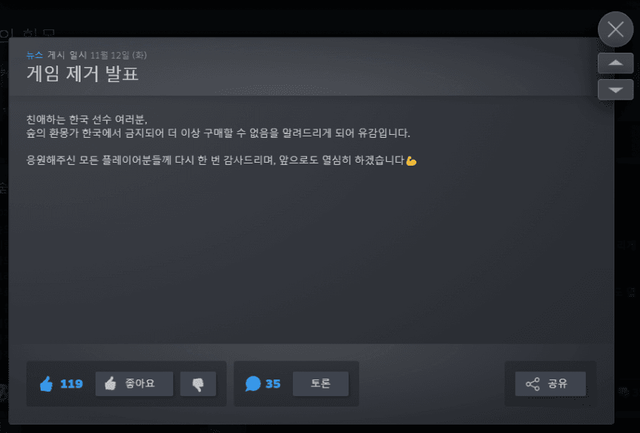This screenshot has height=433, width=640.
Task: Select the 35 comments count
Action: pyautogui.click(x=273, y=384)
